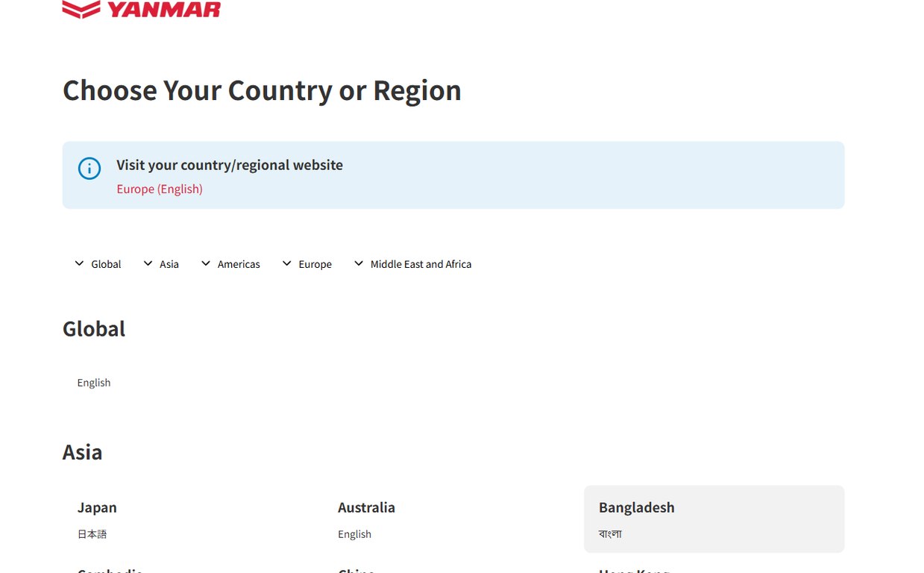This screenshot has width=924, height=573.
Task: Click the blue info circle icon
Action: (x=89, y=169)
